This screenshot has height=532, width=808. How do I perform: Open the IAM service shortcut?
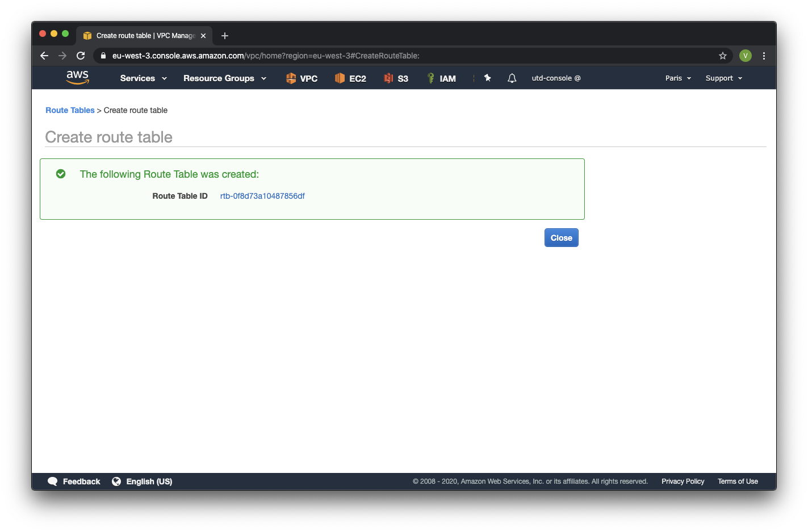441,78
